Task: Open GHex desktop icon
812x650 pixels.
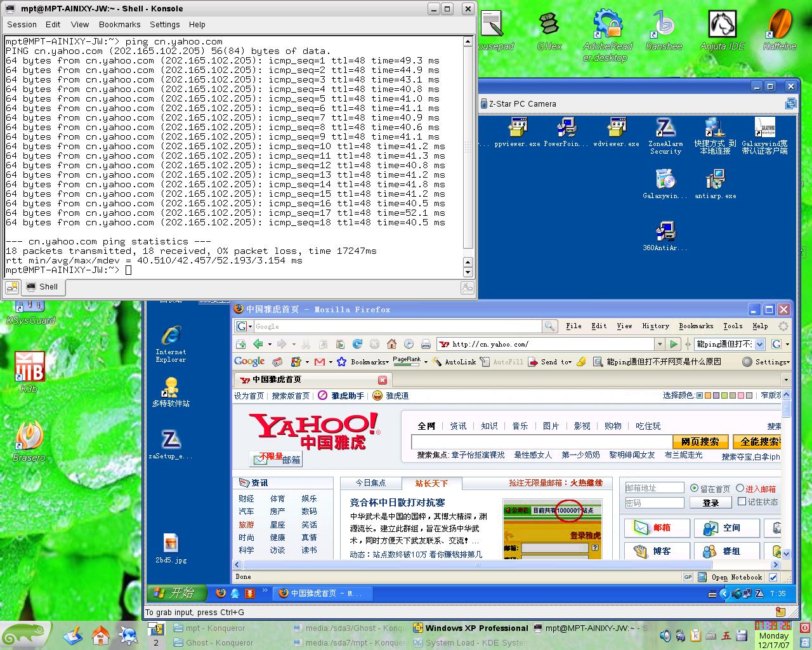Action: 549,30
